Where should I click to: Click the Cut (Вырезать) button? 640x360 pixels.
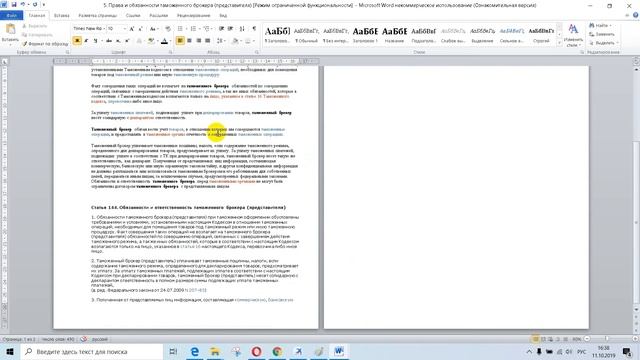35,26
